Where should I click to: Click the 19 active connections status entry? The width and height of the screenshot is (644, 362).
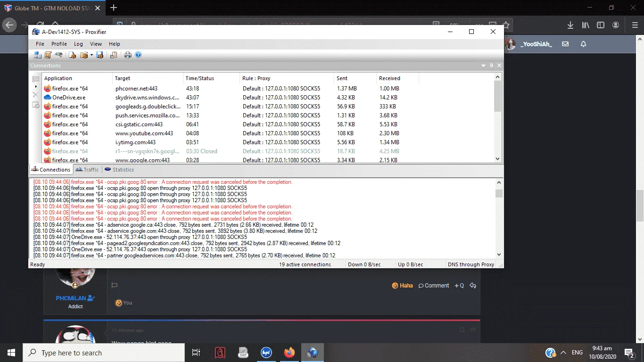tap(305, 264)
